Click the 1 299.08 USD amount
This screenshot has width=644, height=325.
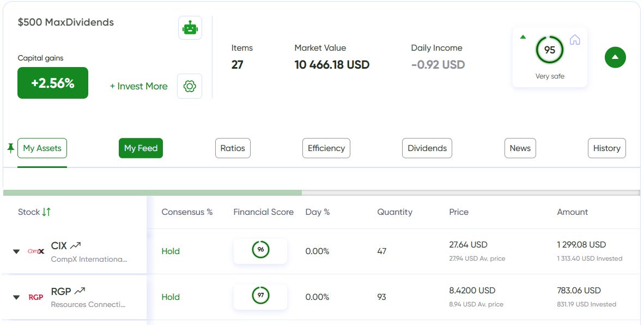pyautogui.click(x=581, y=244)
